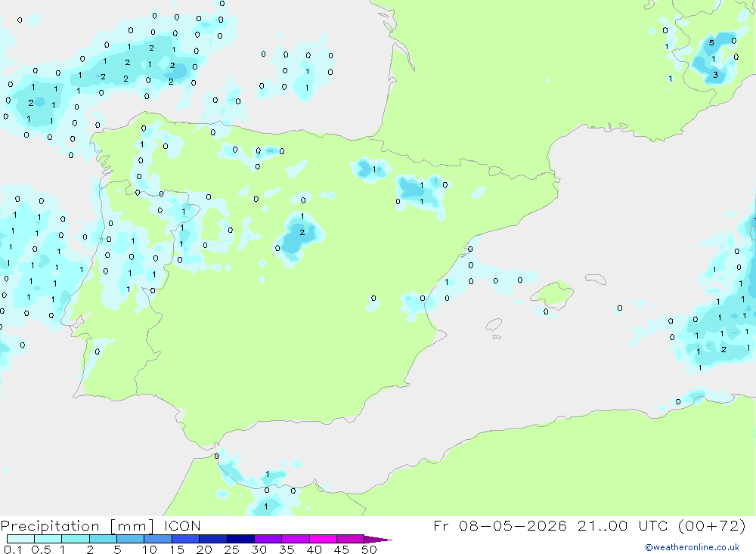Click the 0.1–0.5 mm legend color swatch
756x554 pixels.
20,539
